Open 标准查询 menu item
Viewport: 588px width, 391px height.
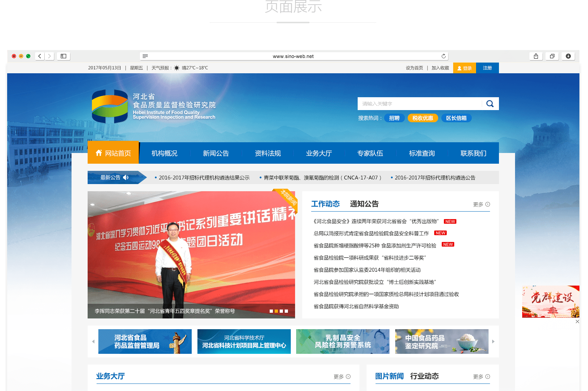pyautogui.click(x=422, y=153)
